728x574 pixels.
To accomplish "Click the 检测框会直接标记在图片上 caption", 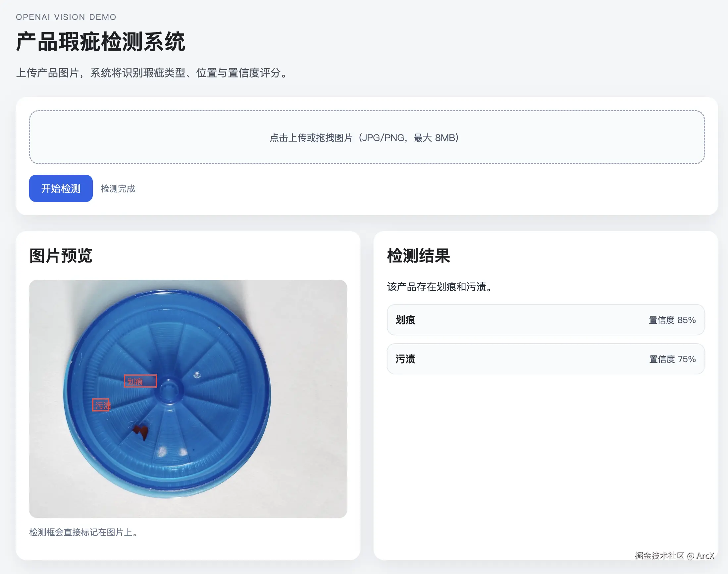I will (x=83, y=532).
